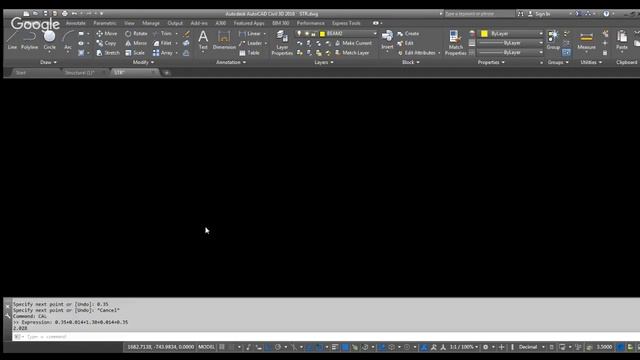This screenshot has width=640, height=360.
Task: Open the Annotate ribbon tab
Action: (x=76, y=23)
